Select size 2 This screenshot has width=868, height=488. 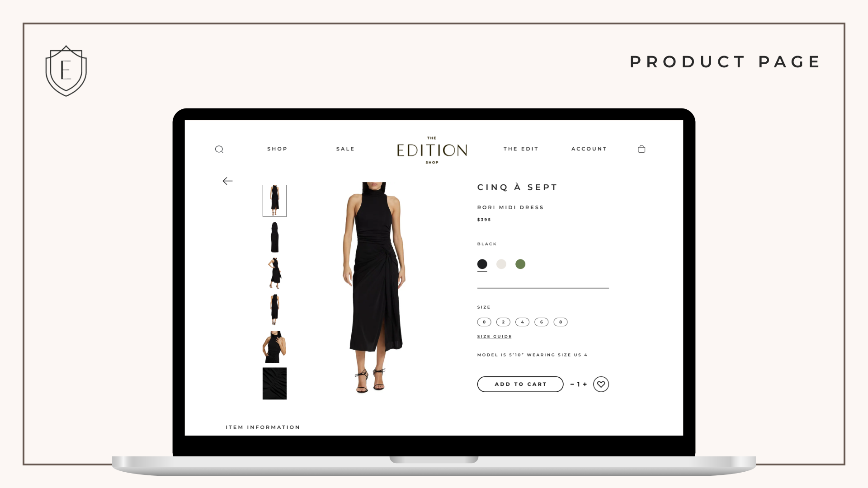pos(503,322)
